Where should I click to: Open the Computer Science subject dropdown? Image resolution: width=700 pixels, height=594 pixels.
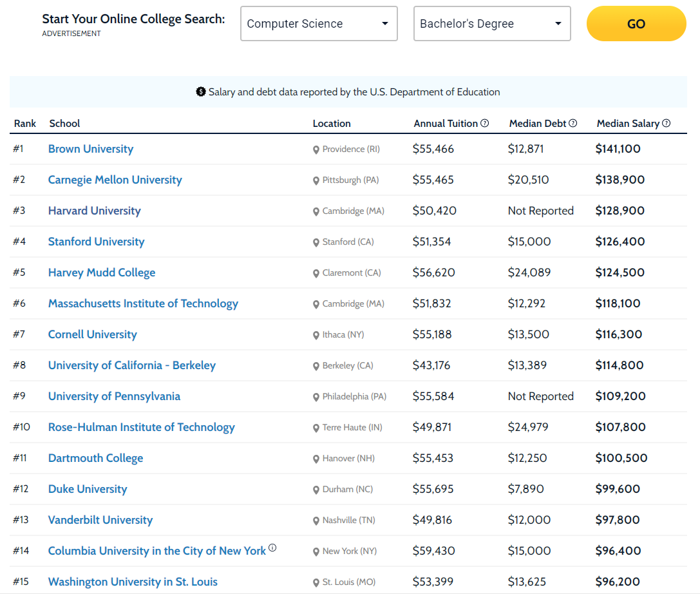(x=319, y=24)
